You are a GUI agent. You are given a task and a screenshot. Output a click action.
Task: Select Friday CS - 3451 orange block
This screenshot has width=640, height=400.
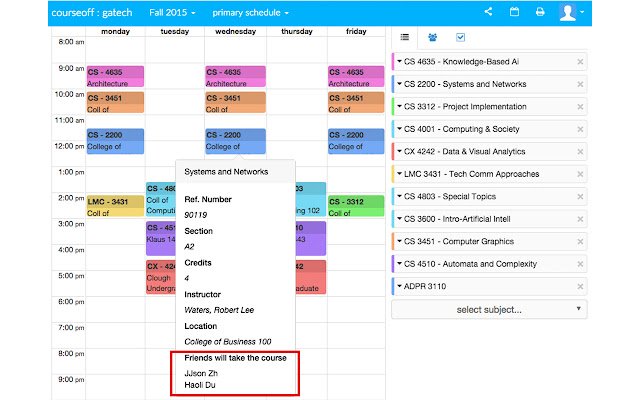[356, 102]
